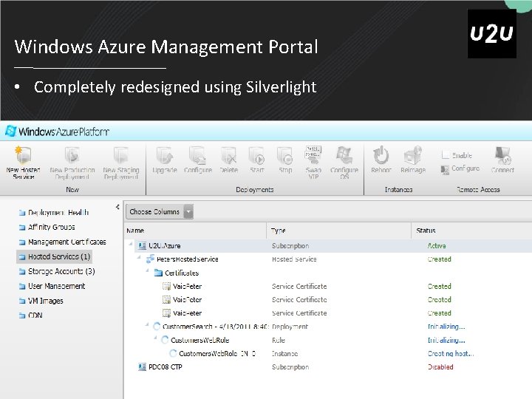Select the CustomerSearch deployment row
The height and width of the screenshot is (399, 532).
[328, 327]
